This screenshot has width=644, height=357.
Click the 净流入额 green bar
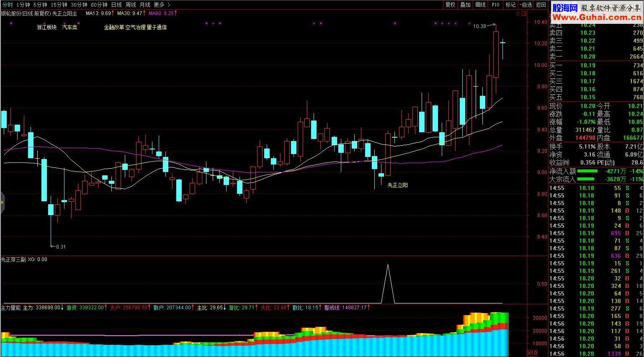point(587,171)
